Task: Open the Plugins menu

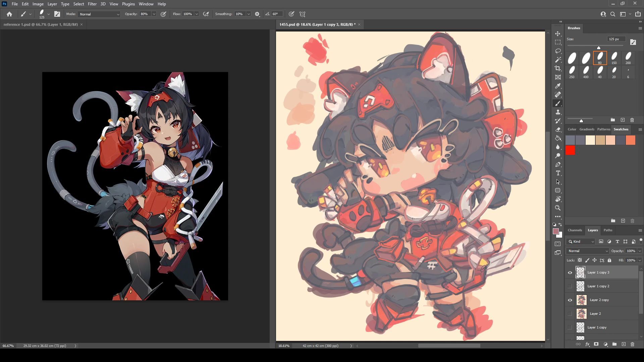Action: point(128,4)
